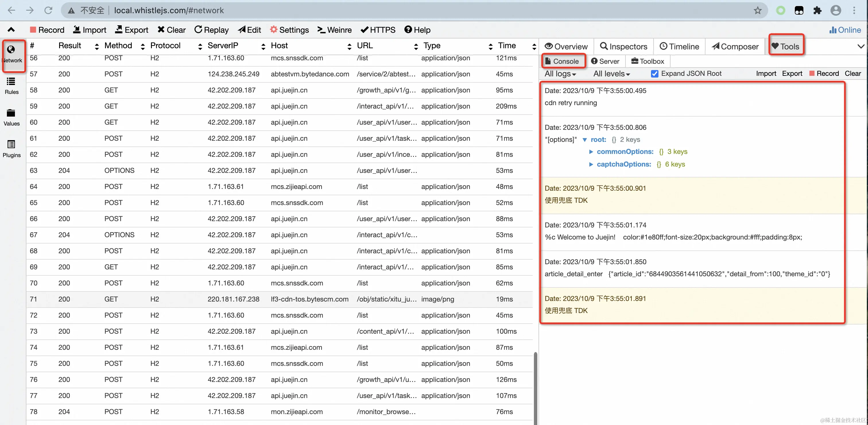Screen dimensions: 868x425
Task: Switch to the Inspectors tab
Action: coord(623,46)
